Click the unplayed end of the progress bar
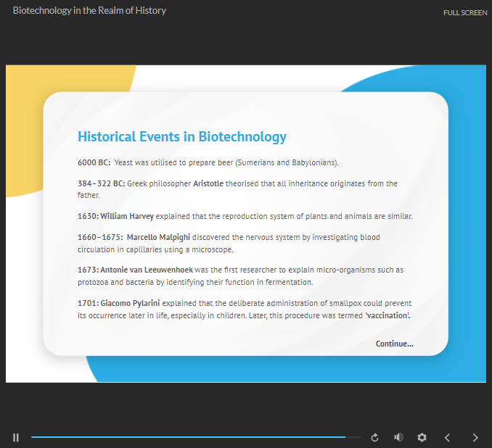The image size is (492, 448). coord(353,437)
